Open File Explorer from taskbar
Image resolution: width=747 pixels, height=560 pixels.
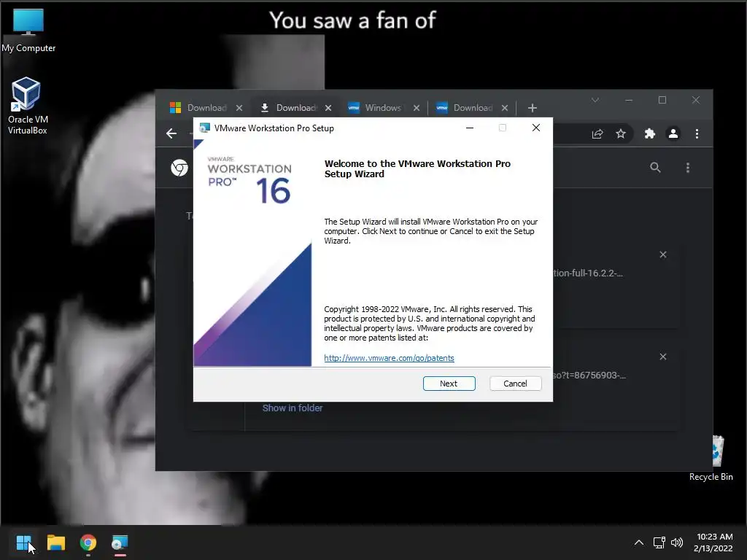[x=55, y=542]
